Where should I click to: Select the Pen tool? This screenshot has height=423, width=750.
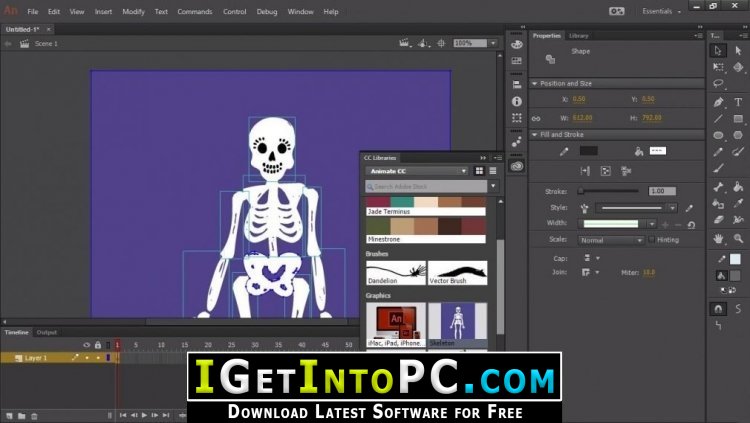click(718, 102)
